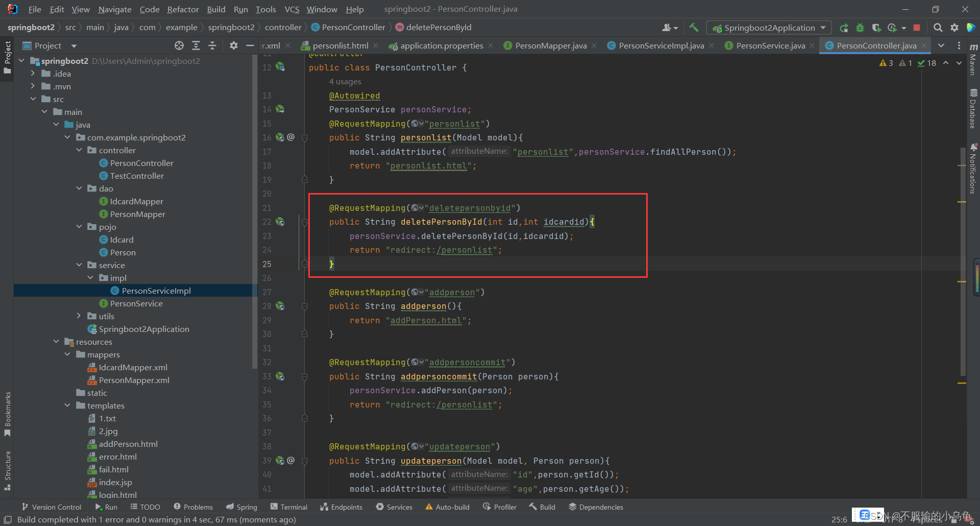Collapse the templates folder
Image resolution: width=980 pixels, height=526 pixels.
67,405
